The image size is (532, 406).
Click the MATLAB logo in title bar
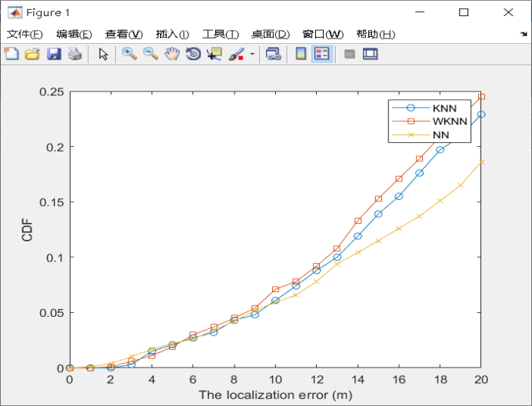15,12
